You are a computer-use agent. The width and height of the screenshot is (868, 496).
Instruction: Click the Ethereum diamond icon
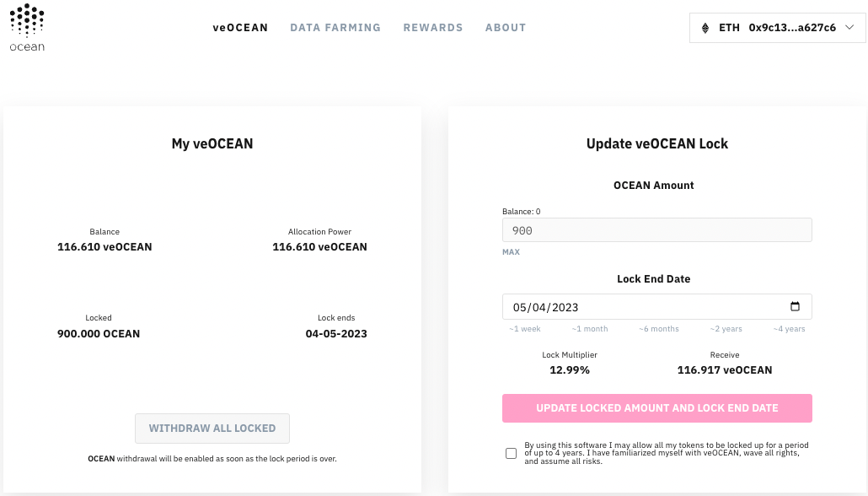pos(705,28)
